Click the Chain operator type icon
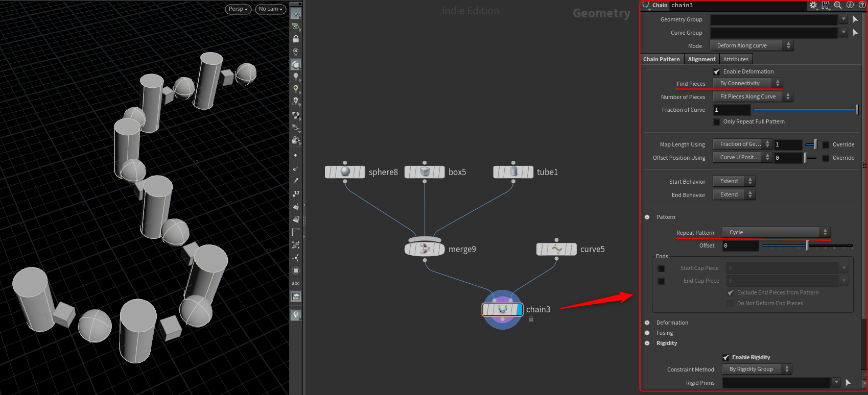868x395 pixels. 646,5
